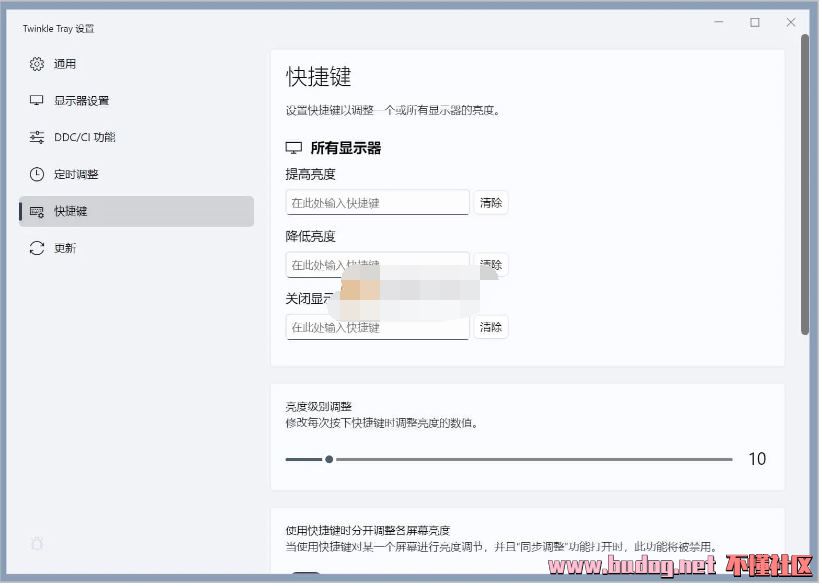Open the DDC/CI sliders icon in sidebar

pos(37,138)
